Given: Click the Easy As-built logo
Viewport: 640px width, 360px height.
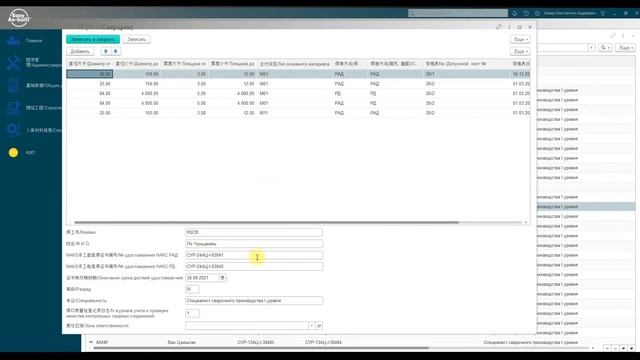Looking at the screenshot, I should [x=19, y=18].
